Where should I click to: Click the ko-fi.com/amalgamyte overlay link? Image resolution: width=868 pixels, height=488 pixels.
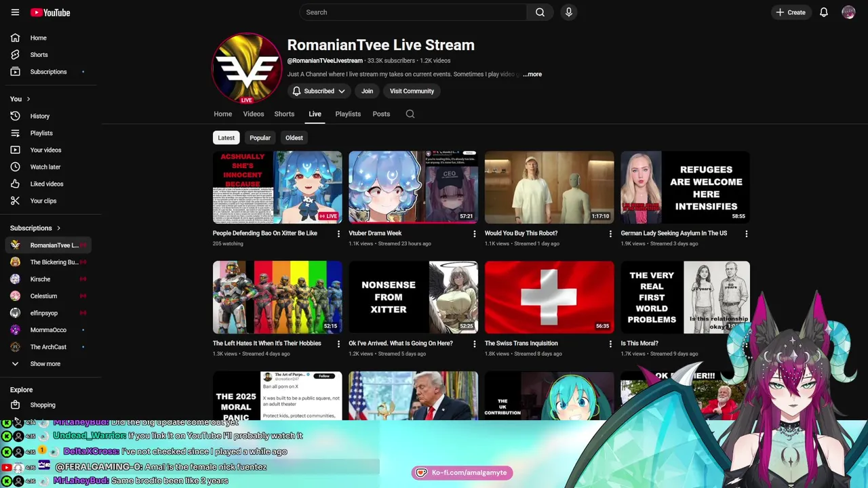point(462,472)
